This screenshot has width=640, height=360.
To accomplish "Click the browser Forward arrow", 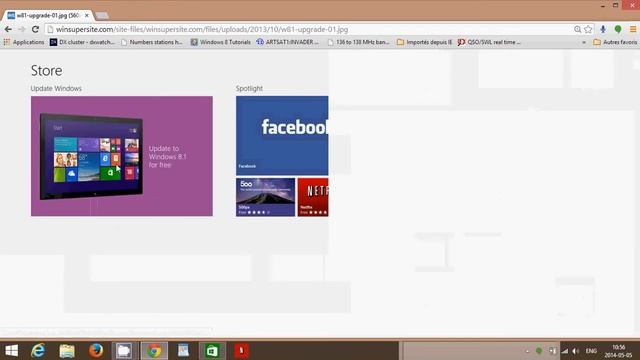I will pos(21,29).
